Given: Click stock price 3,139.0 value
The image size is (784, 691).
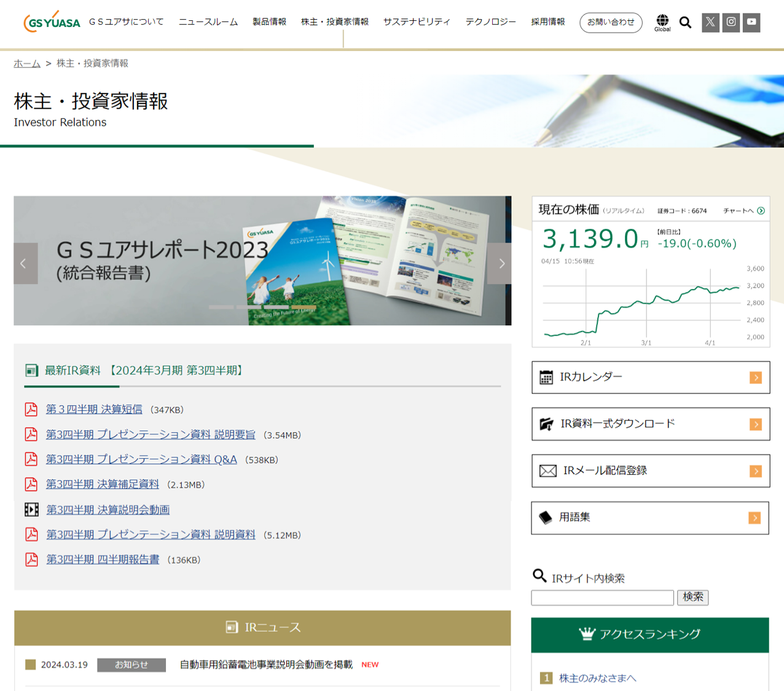Looking at the screenshot, I should [x=590, y=239].
